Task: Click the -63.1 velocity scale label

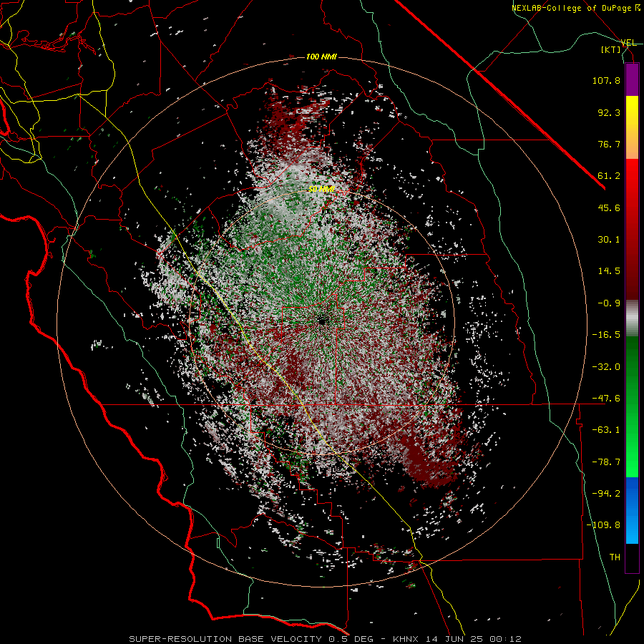Action: (x=606, y=430)
